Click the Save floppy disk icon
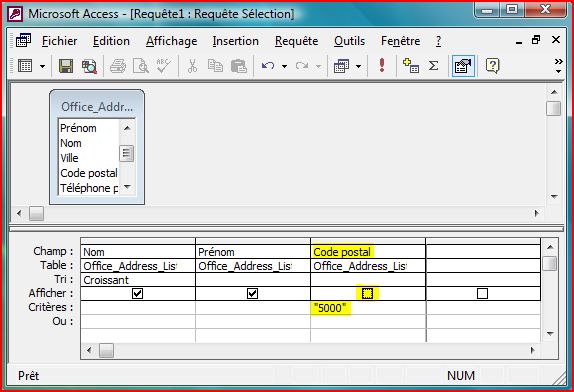The image size is (574, 392). [x=66, y=66]
